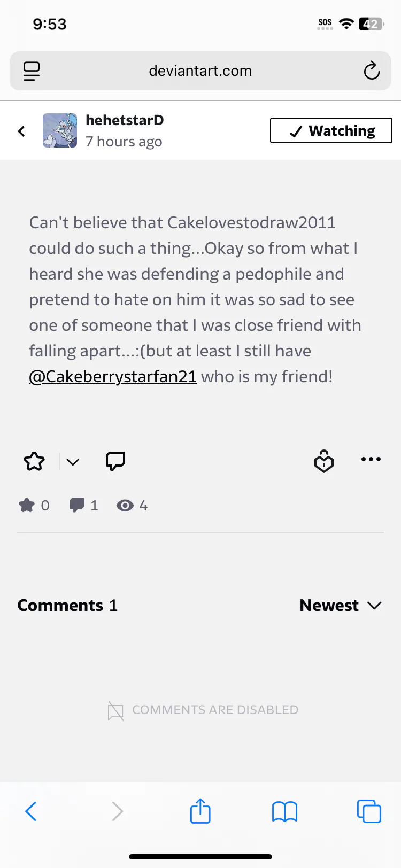Tap the Safari share icon
This screenshot has height=868, width=401.
pyautogui.click(x=200, y=811)
